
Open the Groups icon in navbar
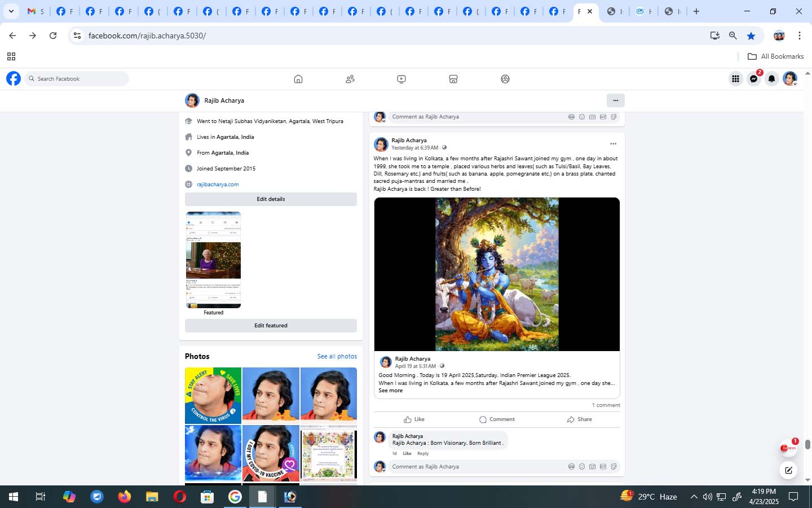click(x=505, y=79)
